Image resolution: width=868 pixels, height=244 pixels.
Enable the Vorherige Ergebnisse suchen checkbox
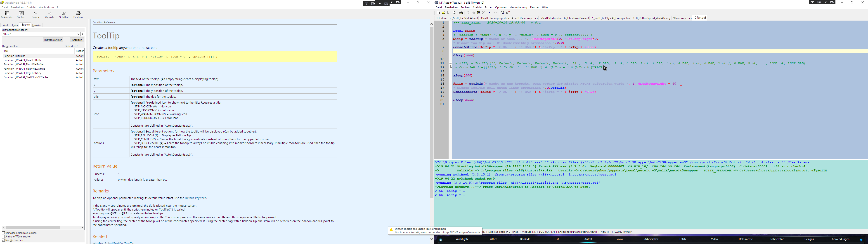click(x=3, y=233)
